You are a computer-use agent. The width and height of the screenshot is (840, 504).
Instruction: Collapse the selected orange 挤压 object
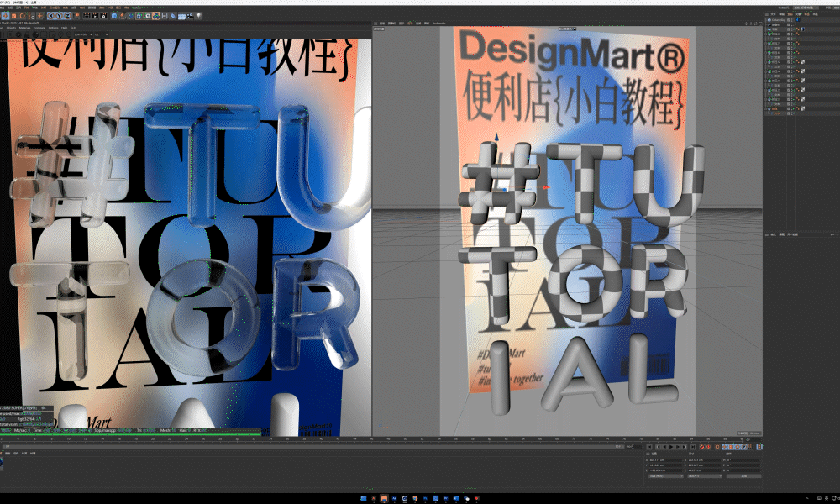pos(765,108)
